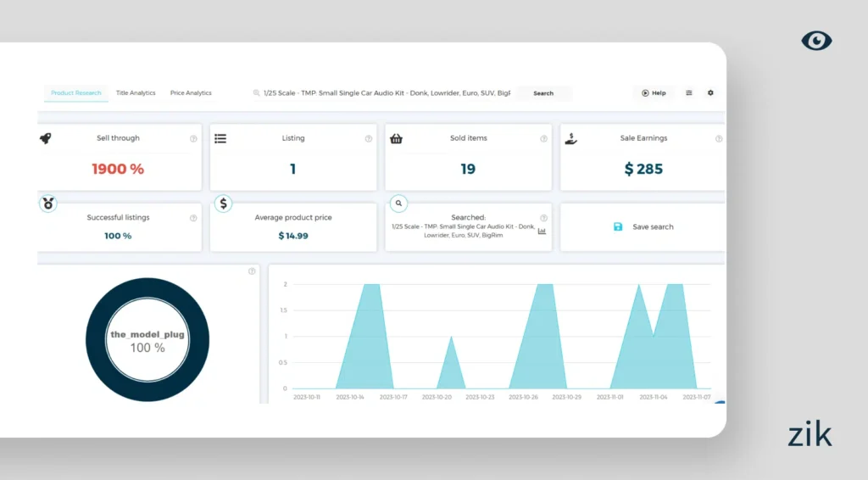Click the medal icon on Successful listings card
Viewport: 868px width, 480px height.
[48, 204]
